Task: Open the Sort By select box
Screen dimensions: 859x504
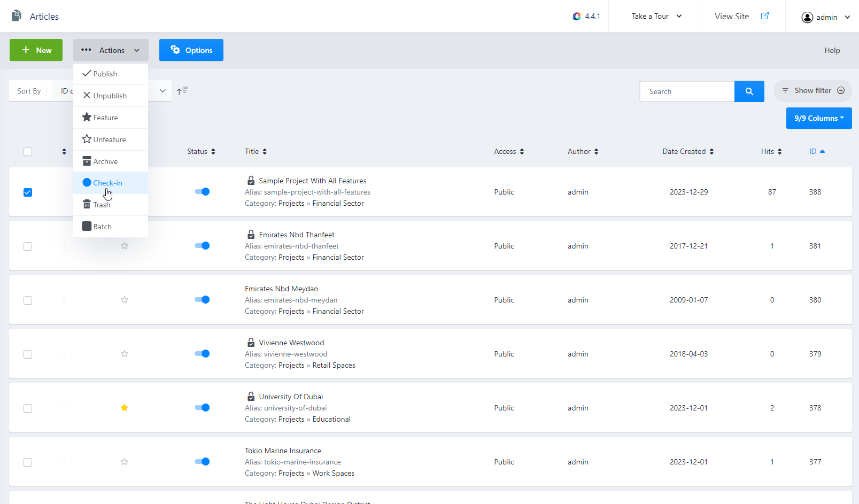Action: (111, 91)
